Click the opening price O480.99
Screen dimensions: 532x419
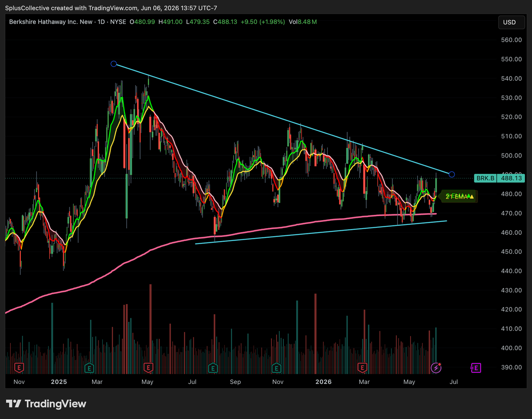(143, 22)
